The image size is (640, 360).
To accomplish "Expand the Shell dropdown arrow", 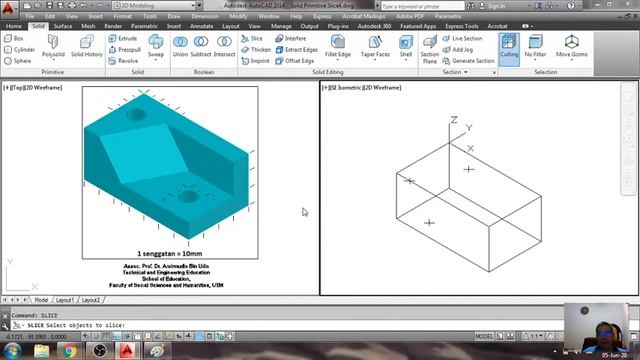I will (406, 60).
